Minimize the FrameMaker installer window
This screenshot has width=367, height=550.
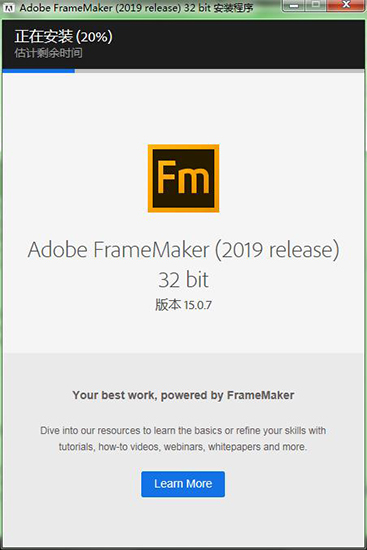click(x=295, y=5)
